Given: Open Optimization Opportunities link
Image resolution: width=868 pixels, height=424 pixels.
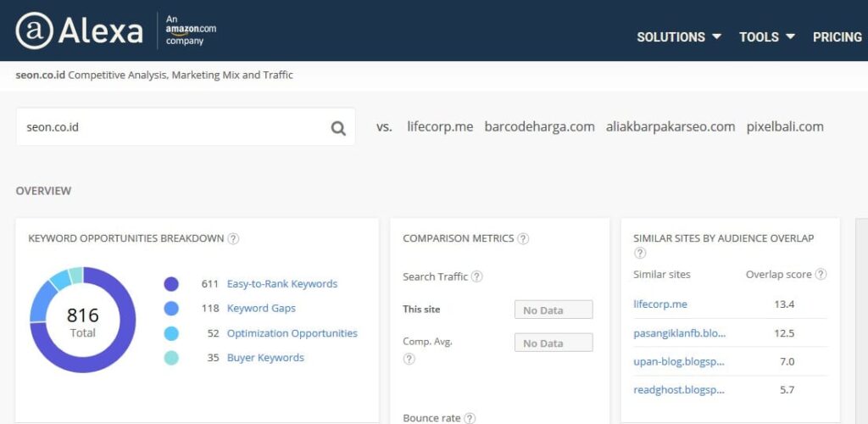Looking at the screenshot, I should tap(292, 333).
